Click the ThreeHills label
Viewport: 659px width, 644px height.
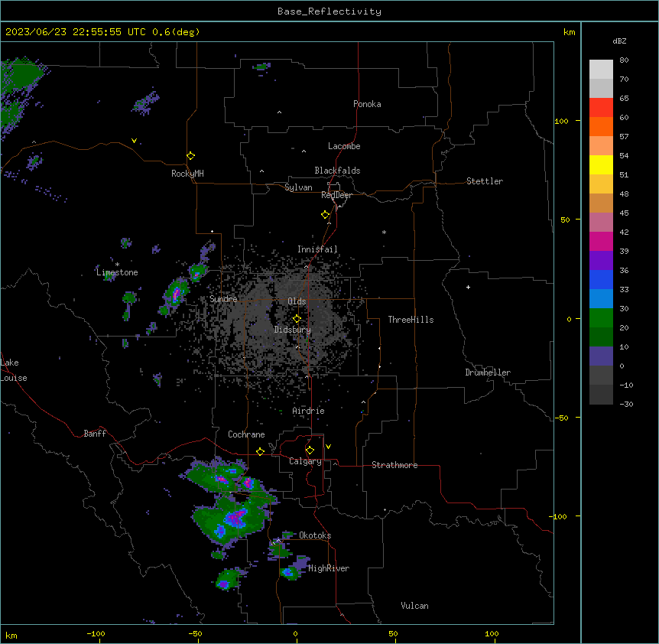click(411, 320)
